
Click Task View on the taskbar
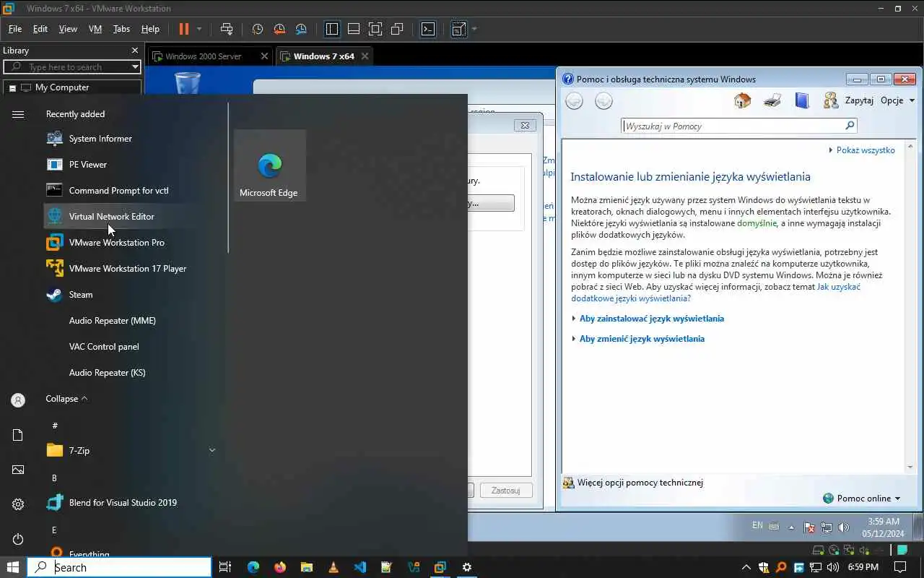[x=225, y=567]
